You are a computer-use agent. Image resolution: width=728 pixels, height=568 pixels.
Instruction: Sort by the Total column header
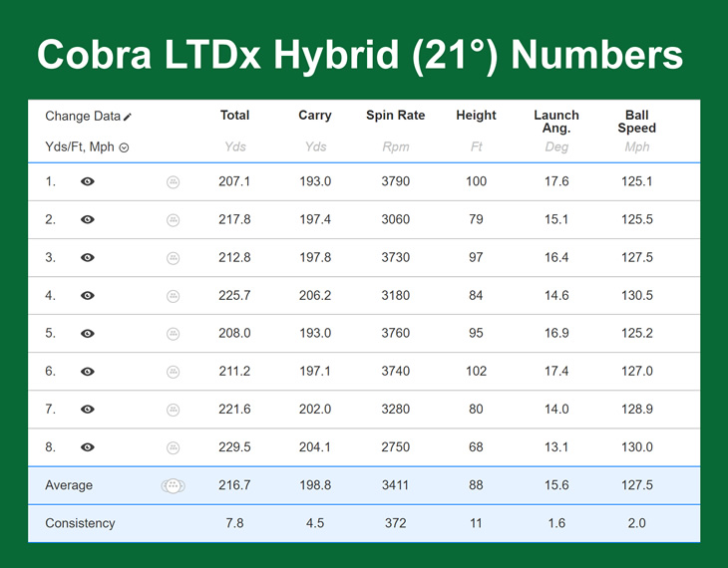coord(234,115)
